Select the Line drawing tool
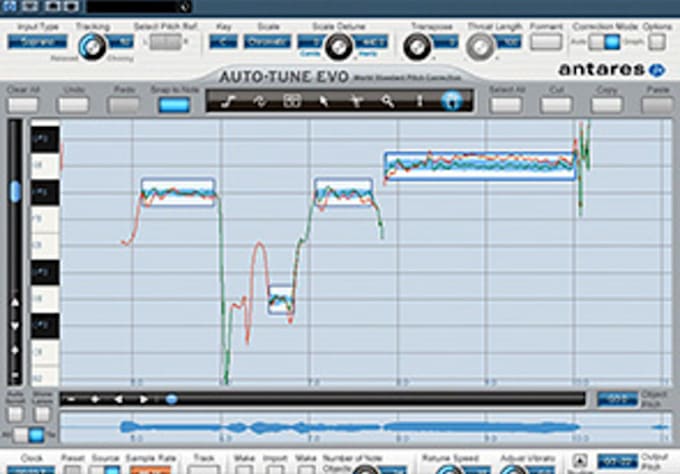 click(x=229, y=101)
